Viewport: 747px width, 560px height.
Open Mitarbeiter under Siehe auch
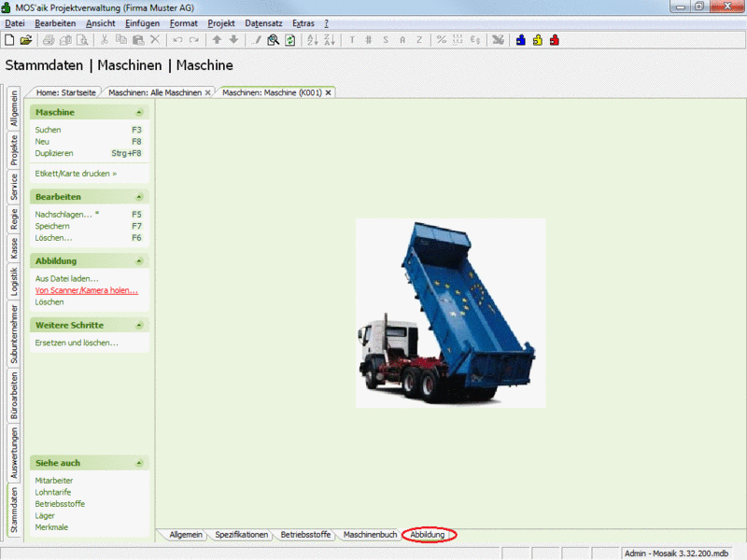coord(54,481)
